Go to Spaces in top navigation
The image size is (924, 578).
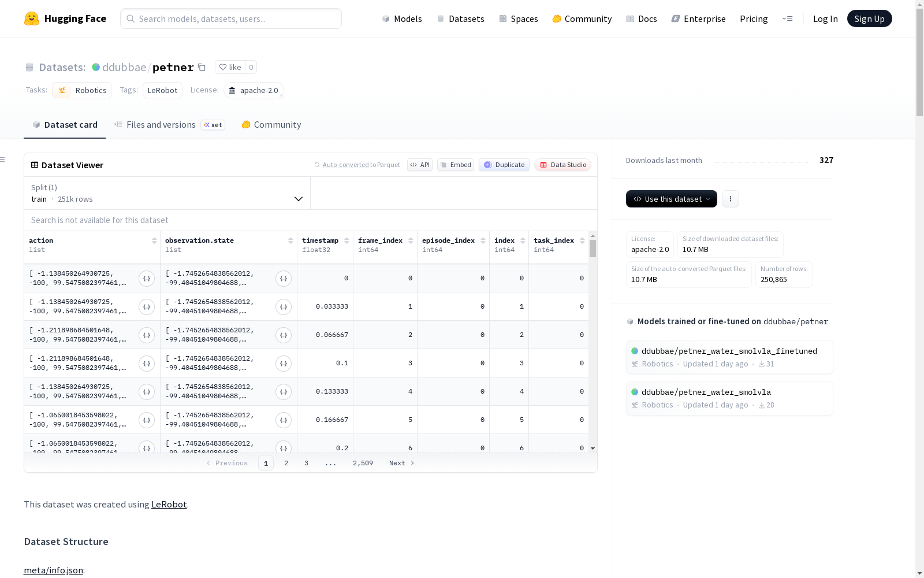click(x=519, y=18)
